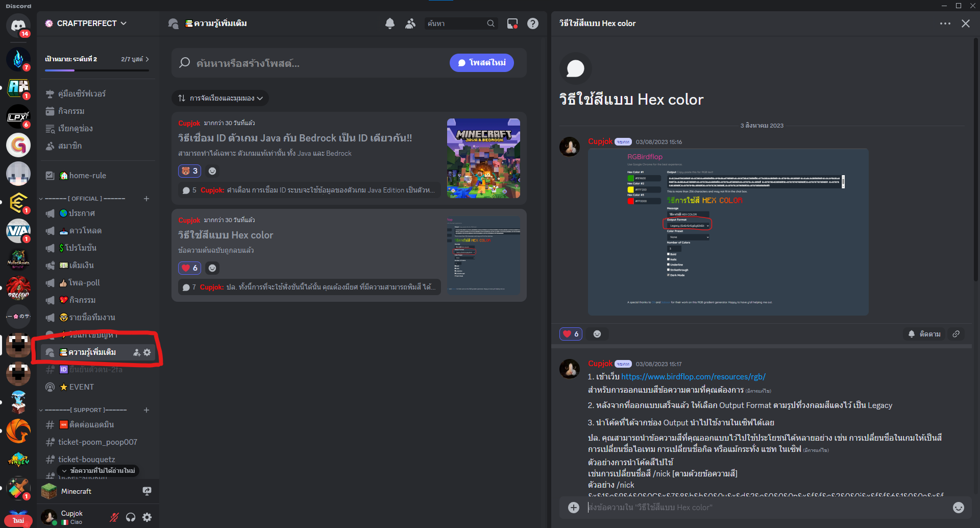This screenshot has height=528, width=980.
Task: Open Discord direct messages home icon
Action: [18, 25]
